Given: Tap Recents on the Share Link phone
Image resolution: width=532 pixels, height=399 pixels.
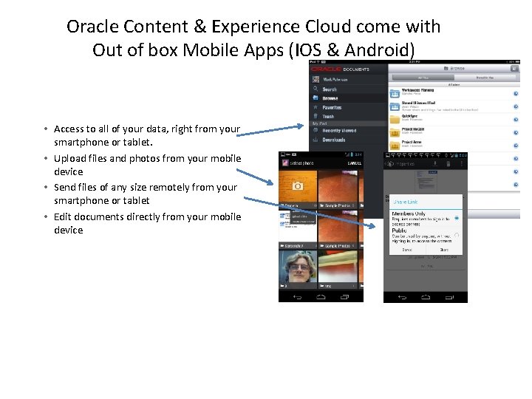Looking at the screenshot, I should click(x=449, y=297).
